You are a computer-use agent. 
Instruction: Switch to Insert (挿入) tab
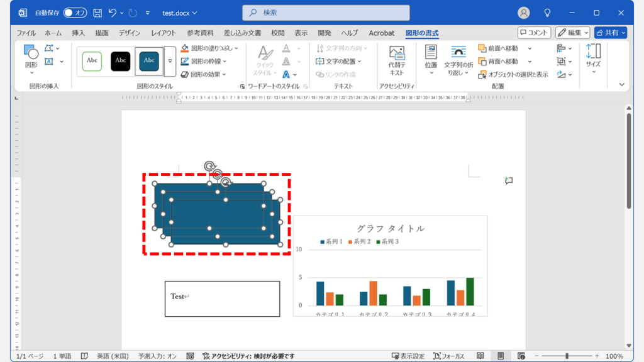pyautogui.click(x=78, y=33)
